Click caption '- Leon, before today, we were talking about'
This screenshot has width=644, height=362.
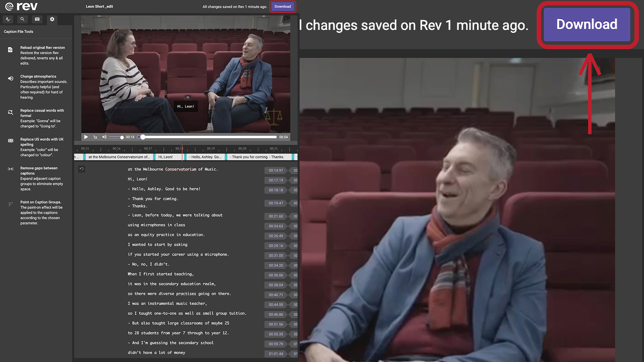[x=175, y=215]
